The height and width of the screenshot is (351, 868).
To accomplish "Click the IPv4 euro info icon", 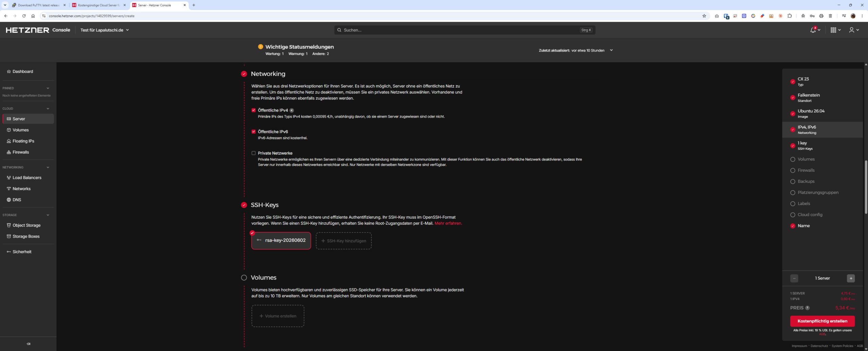I will click(x=292, y=110).
